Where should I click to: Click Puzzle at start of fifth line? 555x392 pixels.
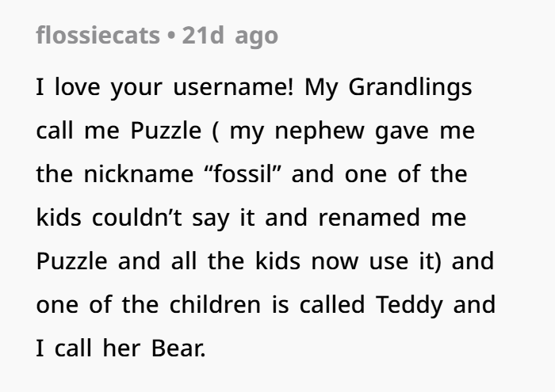[72, 261]
